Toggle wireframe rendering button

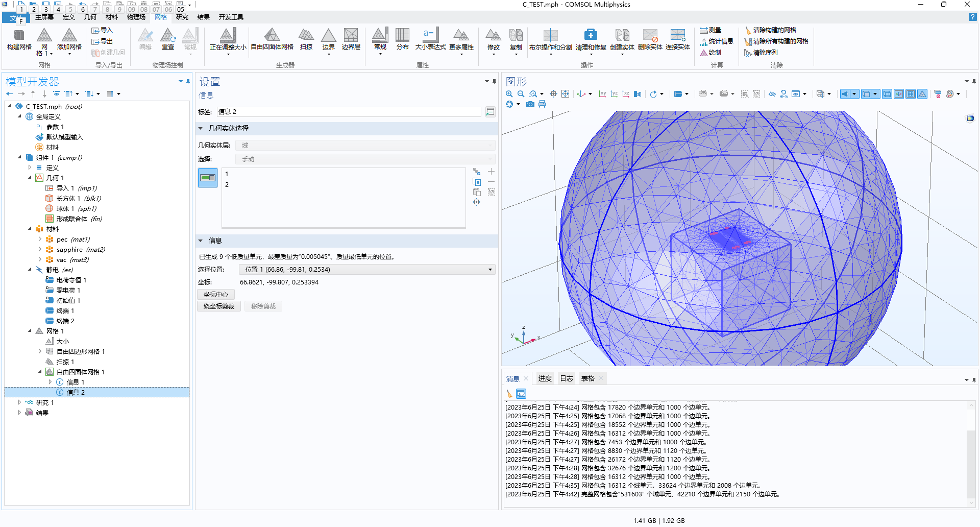887,94
